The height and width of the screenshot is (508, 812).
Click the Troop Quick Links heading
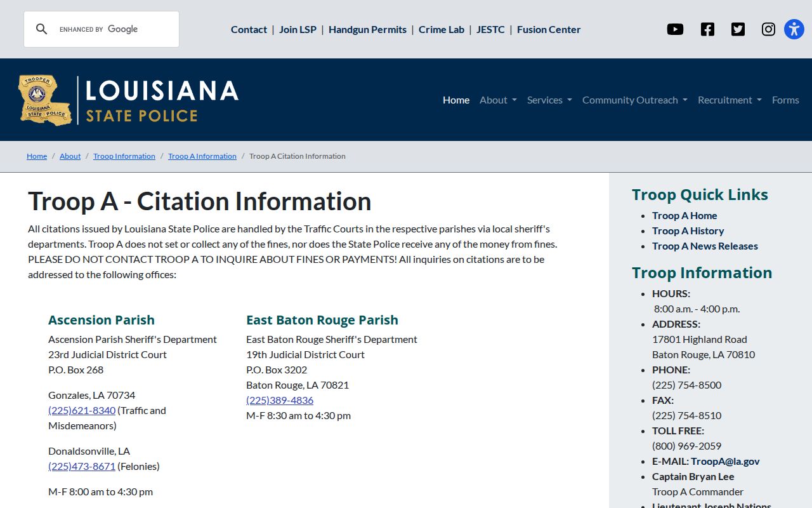pyautogui.click(x=700, y=194)
